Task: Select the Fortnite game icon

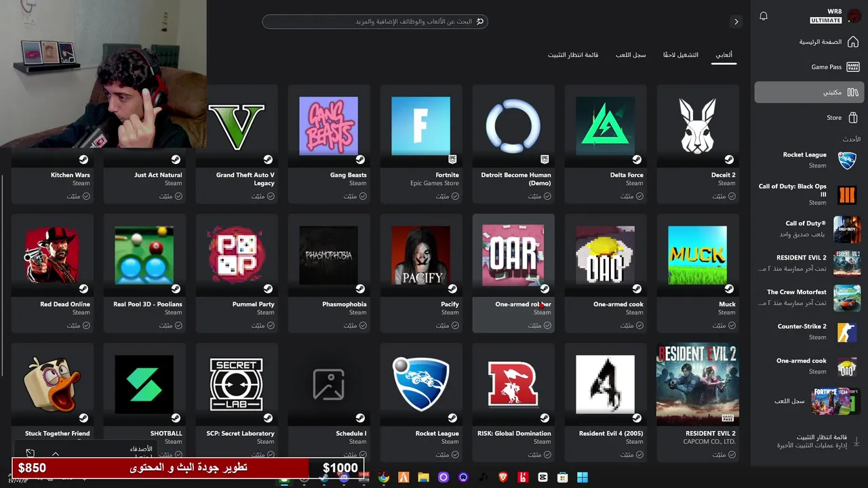Action: click(x=420, y=126)
